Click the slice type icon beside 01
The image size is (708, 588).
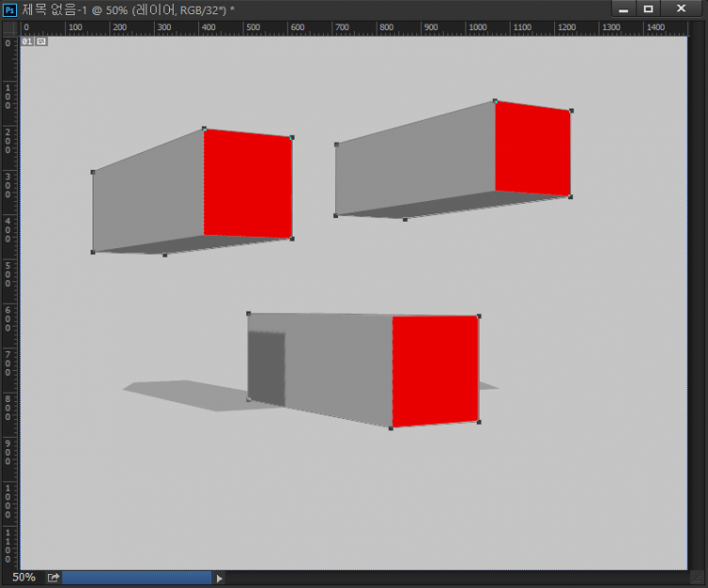click(x=41, y=42)
